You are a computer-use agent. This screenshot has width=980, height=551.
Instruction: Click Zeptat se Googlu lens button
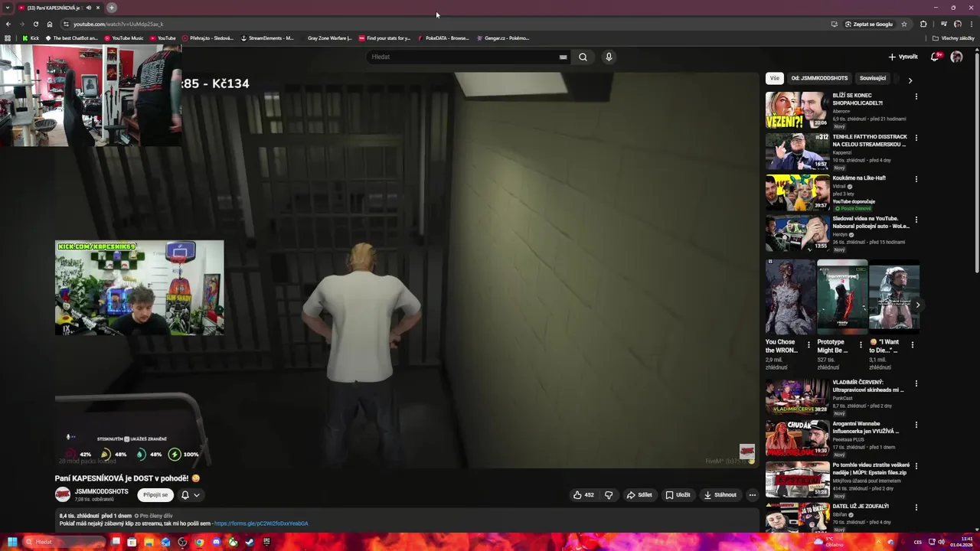tap(869, 24)
